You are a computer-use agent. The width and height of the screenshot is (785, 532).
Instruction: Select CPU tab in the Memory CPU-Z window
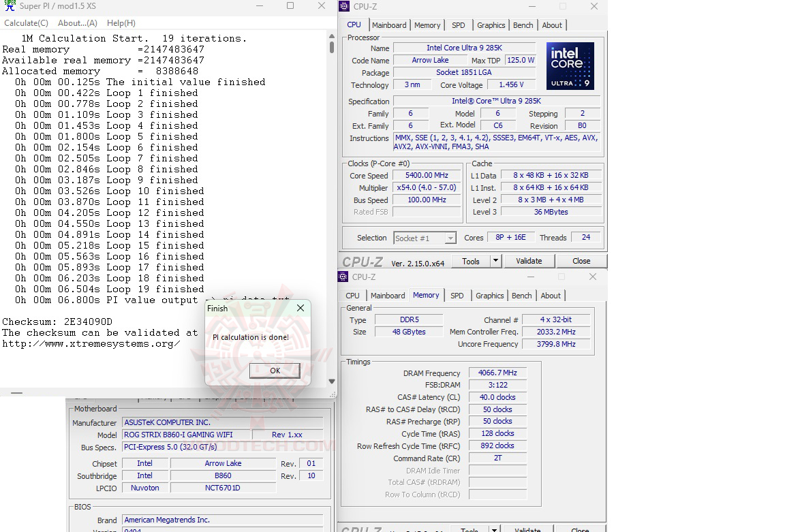(352, 296)
